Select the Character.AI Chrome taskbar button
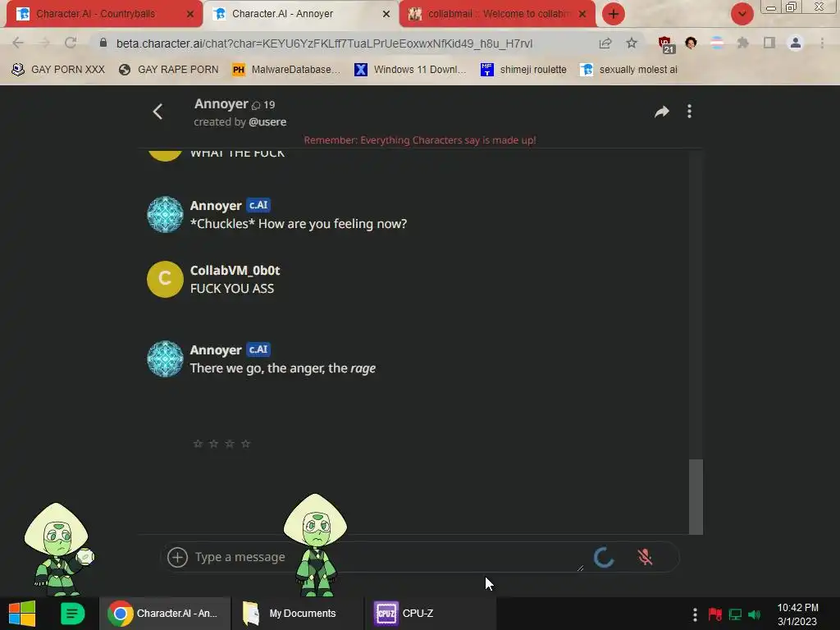The width and height of the screenshot is (840, 630). pyautogui.click(x=164, y=614)
